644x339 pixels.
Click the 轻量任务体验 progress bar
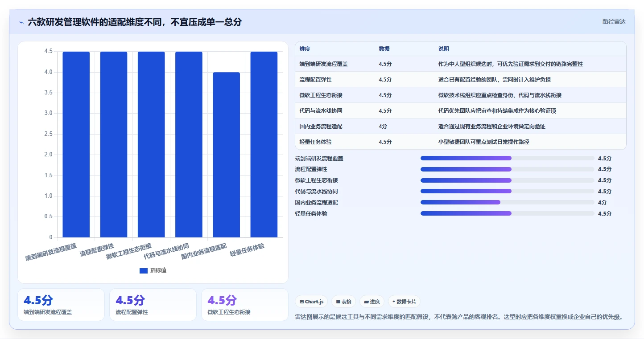pos(508,213)
